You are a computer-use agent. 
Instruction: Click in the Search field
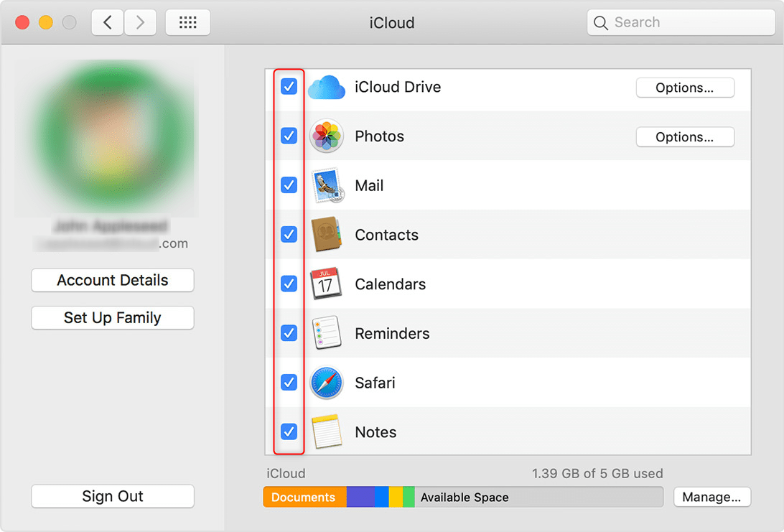(x=681, y=22)
